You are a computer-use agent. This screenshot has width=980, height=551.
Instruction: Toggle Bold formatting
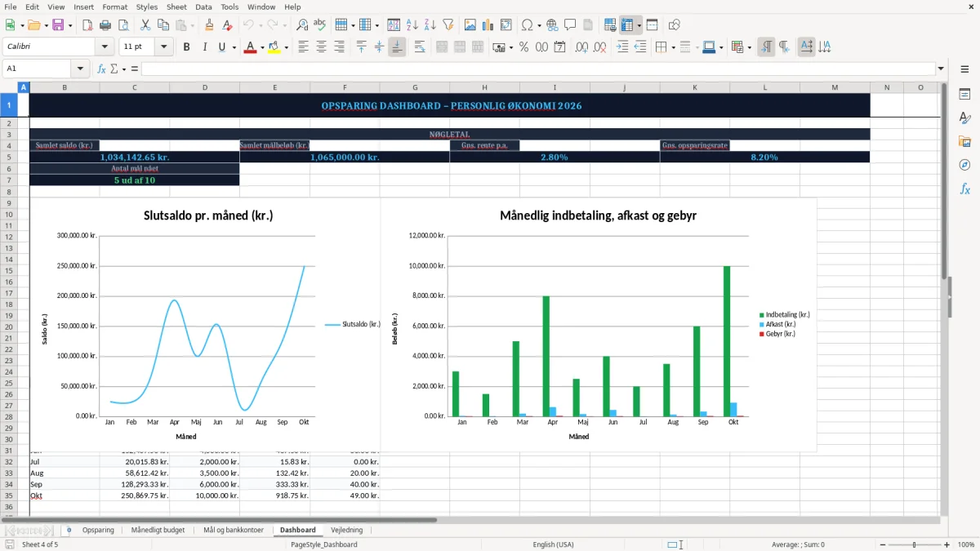(x=186, y=47)
